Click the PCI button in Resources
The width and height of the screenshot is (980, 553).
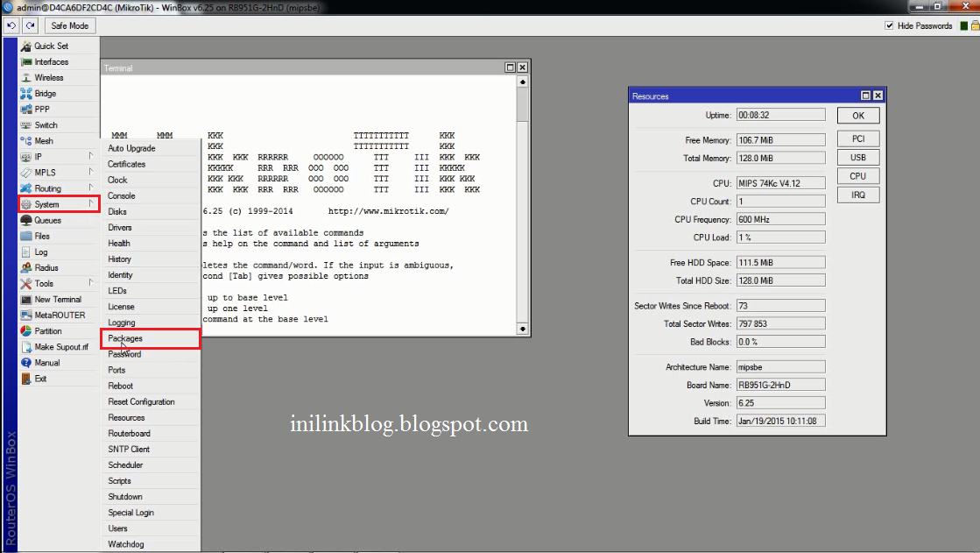point(858,138)
